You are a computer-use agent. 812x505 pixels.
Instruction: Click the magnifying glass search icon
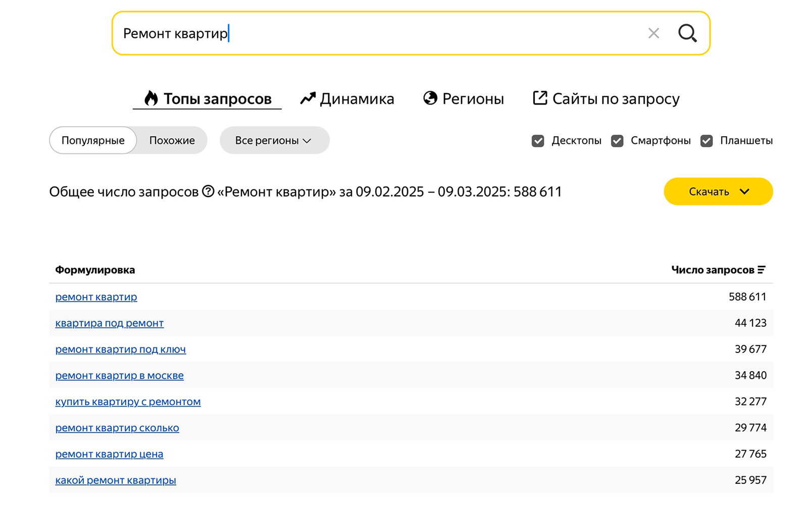[687, 33]
